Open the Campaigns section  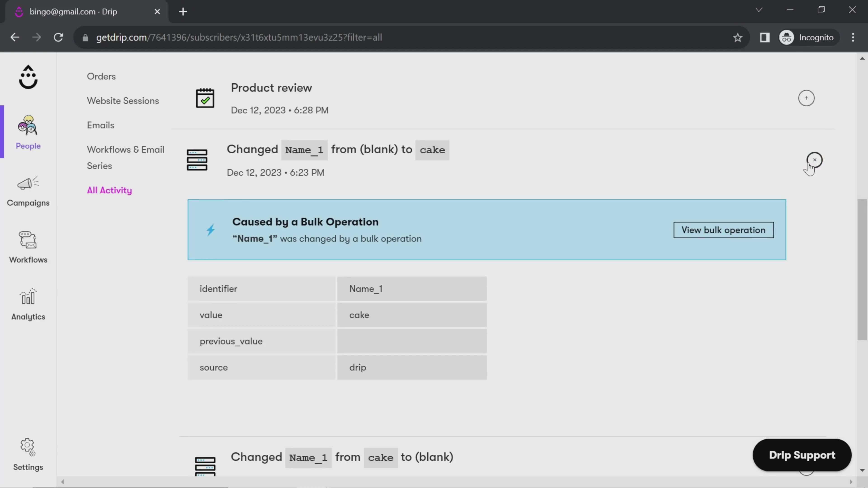[x=28, y=191]
